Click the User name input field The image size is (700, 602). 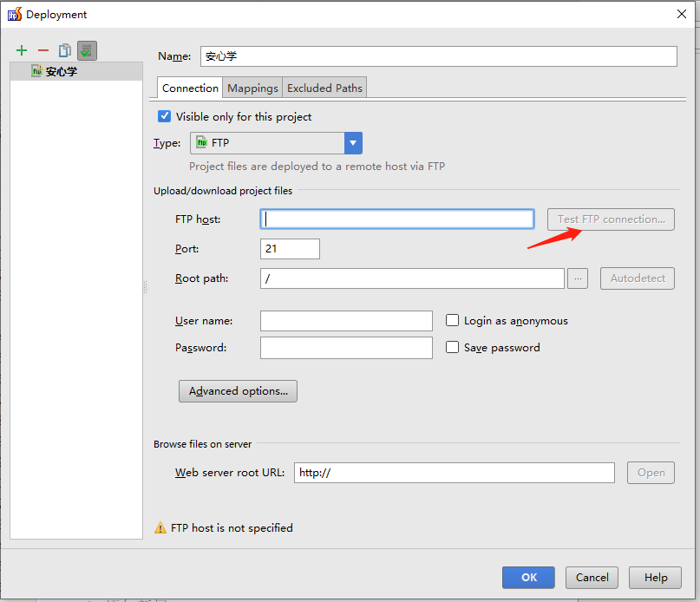pyautogui.click(x=346, y=321)
